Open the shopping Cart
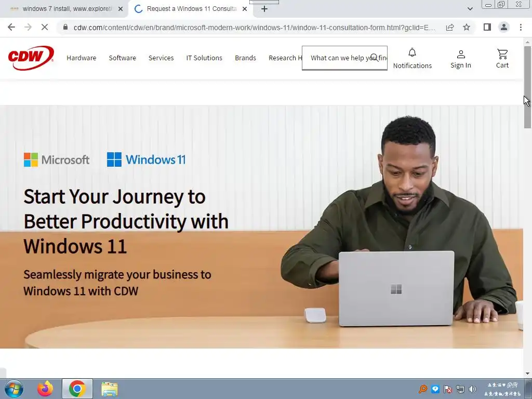 [x=502, y=58]
